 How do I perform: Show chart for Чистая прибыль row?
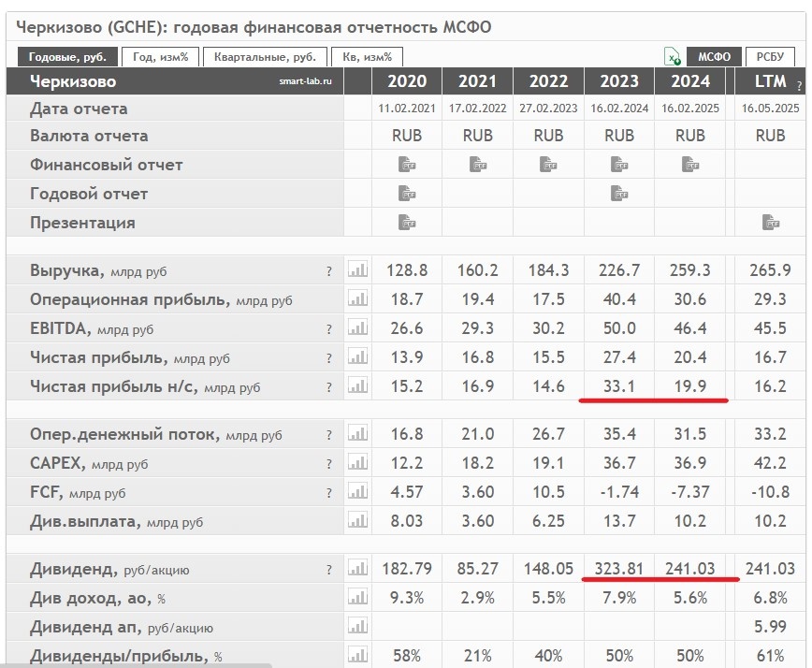coord(358,356)
